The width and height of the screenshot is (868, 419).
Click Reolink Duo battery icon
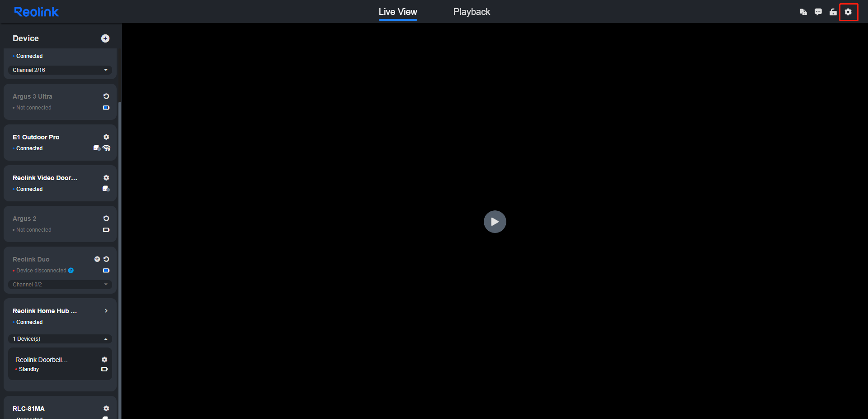point(106,271)
